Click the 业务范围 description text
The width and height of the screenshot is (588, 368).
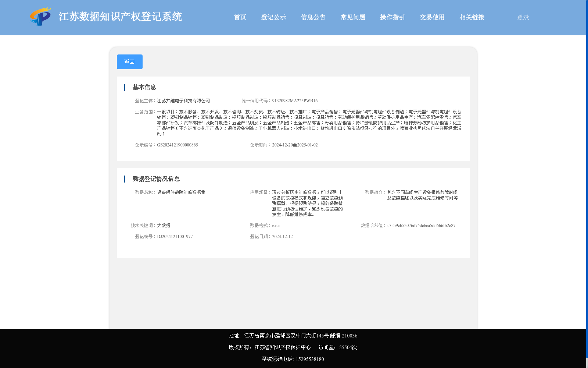point(309,123)
